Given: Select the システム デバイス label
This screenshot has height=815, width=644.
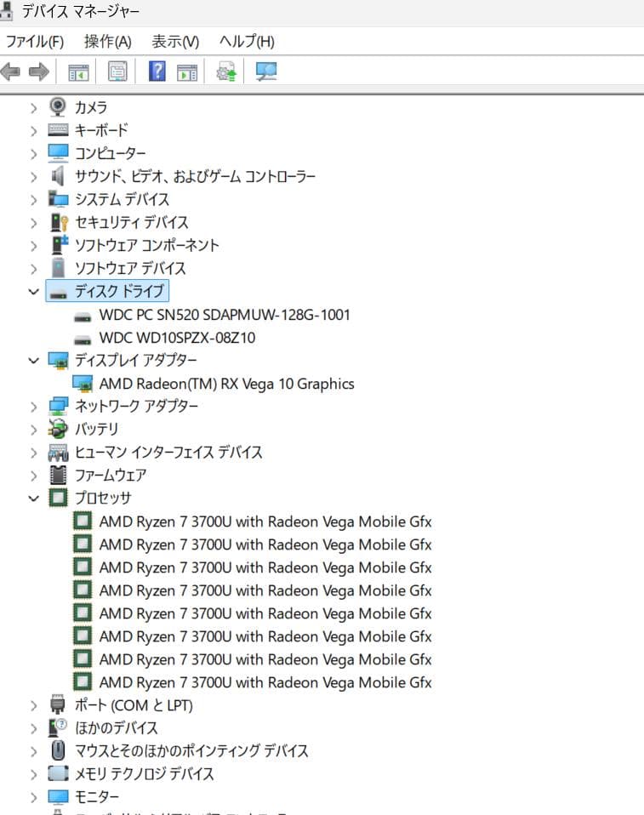Looking at the screenshot, I should pyautogui.click(x=123, y=199).
